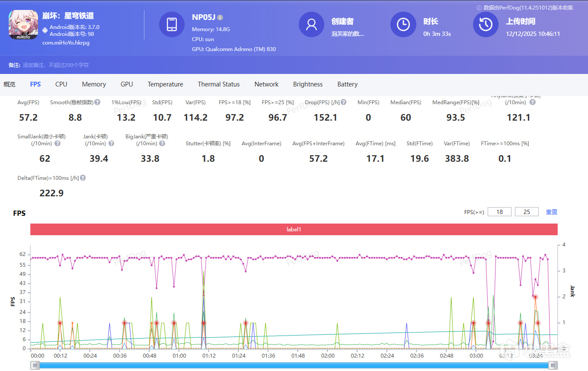The height and width of the screenshot is (371, 588).
Task: Click info icon beside PerfDog version notice
Action: coord(479,8)
